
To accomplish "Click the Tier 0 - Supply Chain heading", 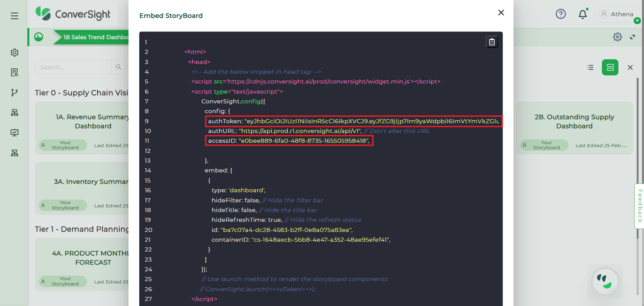I will [82, 93].
